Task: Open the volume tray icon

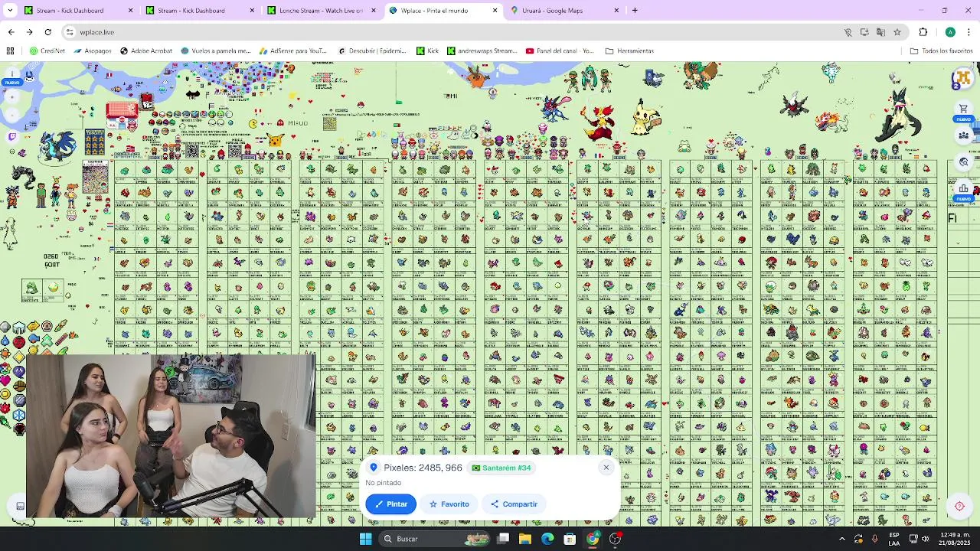Action: coord(926,539)
